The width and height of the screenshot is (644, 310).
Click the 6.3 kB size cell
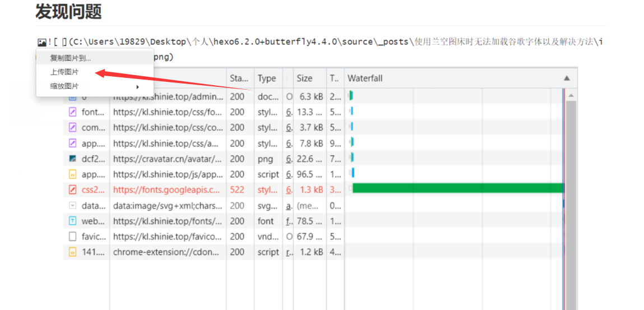tap(311, 97)
